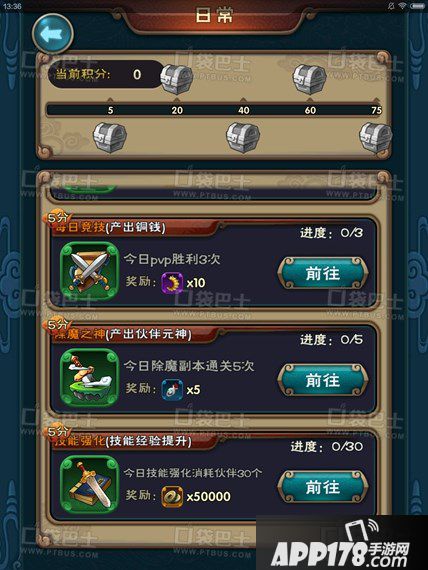
Task: Select the purple reward item x10 icon
Action: pyautogui.click(x=172, y=283)
